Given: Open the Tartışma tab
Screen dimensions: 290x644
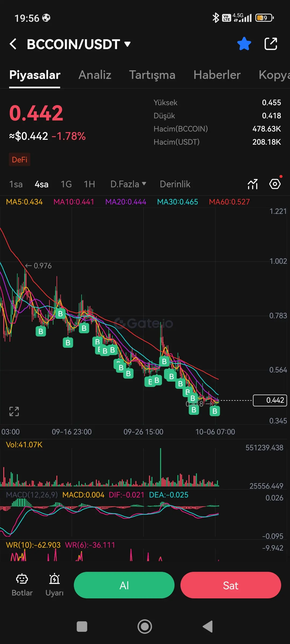Looking at the screenshot, I should 152,75.
